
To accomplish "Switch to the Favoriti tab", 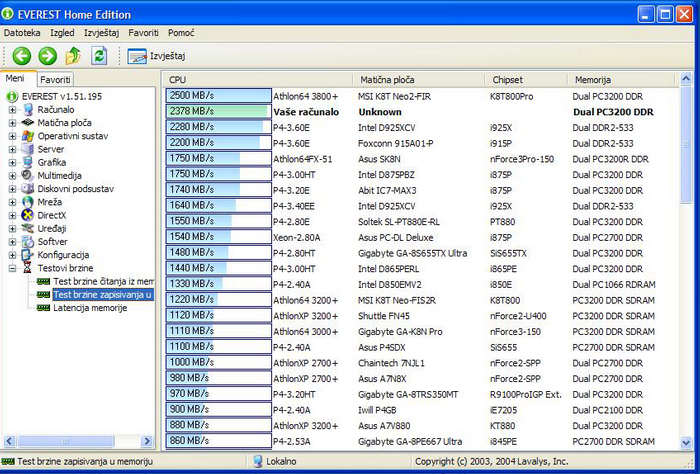I will 55,79.
